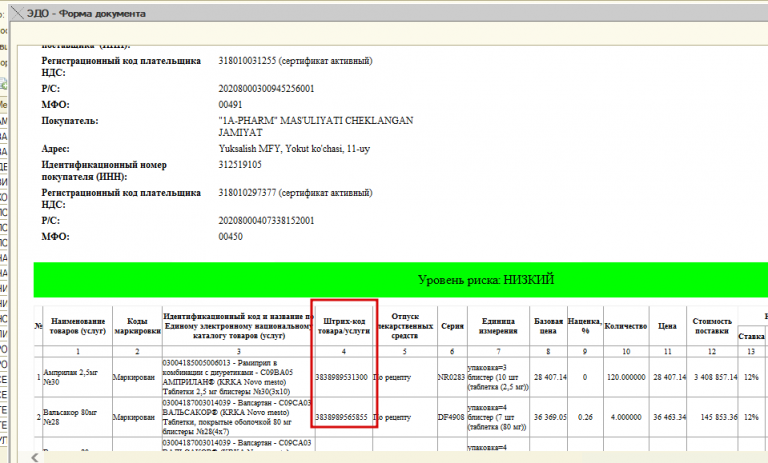Screen dimensions: 768x463
Task: Click column header Наименование товаров (услуг)
Action: tap(78, 326)
